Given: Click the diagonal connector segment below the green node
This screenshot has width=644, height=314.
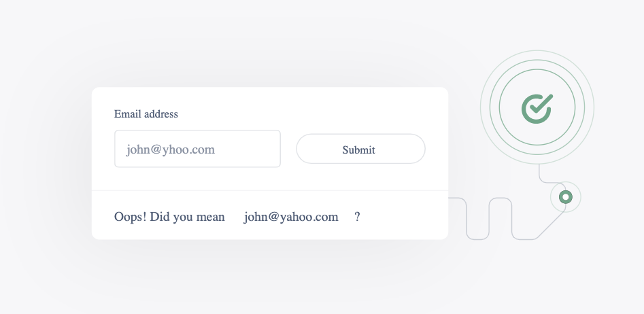Looking at the screenshot, I should (552, 225).
